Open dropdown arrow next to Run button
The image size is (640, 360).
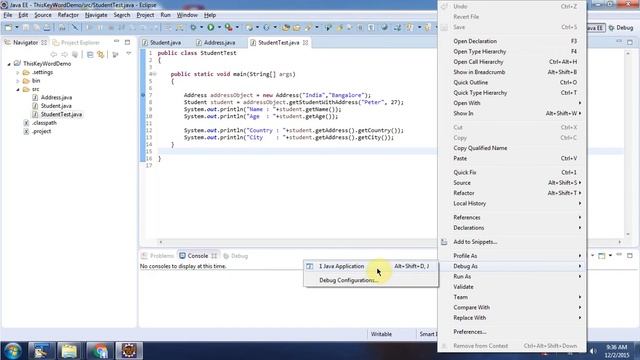click(x=219, y=27)
